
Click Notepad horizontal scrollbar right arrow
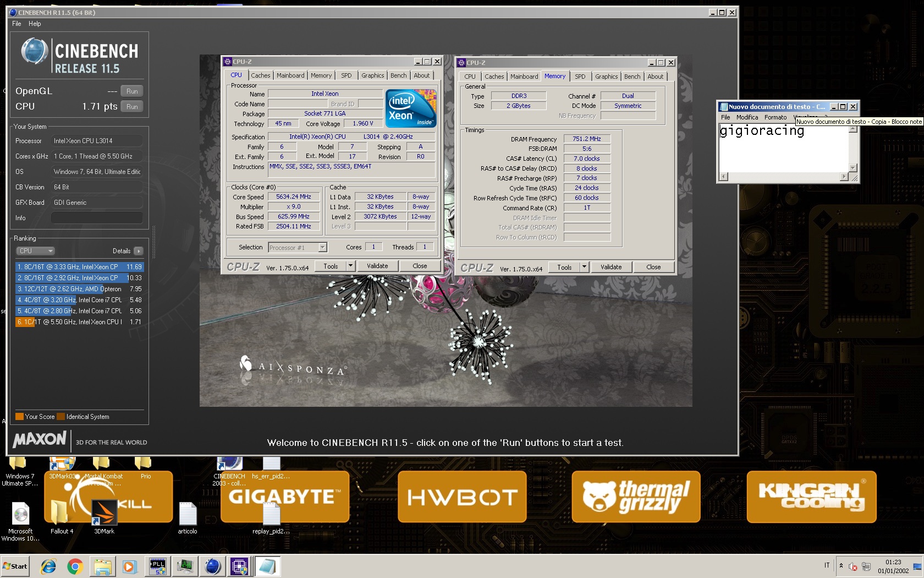tap(844, 177)
